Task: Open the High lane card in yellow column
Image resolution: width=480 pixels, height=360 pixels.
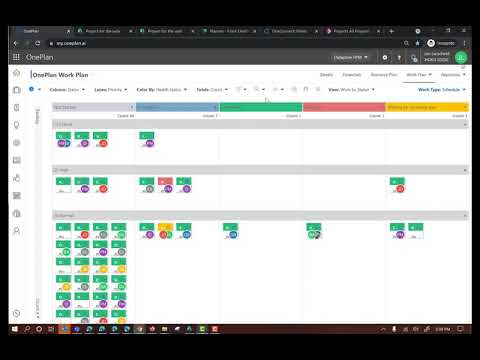Action: tap(397, 185)
